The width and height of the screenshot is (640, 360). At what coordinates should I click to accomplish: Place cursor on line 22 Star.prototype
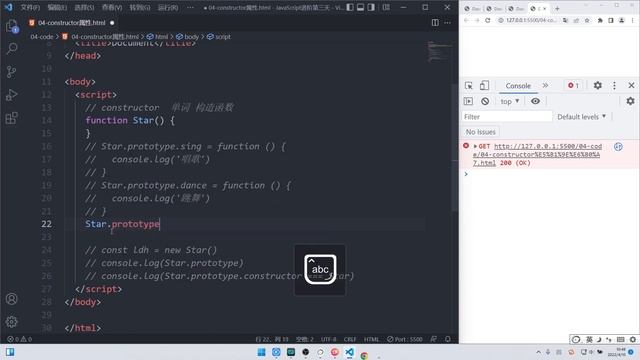click(122, 224)
